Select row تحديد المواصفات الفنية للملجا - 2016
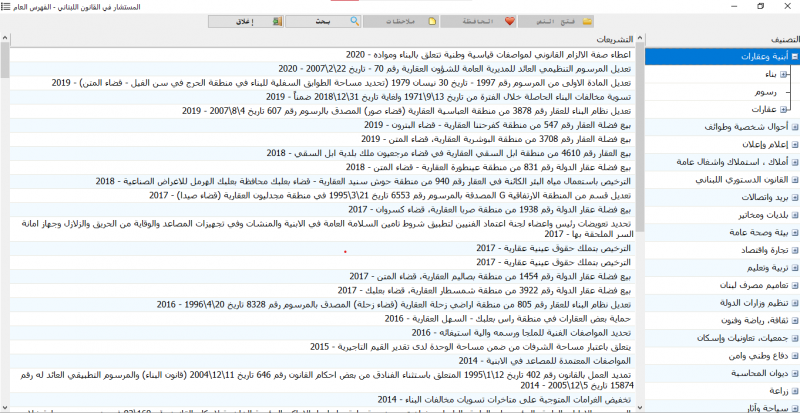Image resolution: width=800 pixels, height=413 pixels. 323,333
